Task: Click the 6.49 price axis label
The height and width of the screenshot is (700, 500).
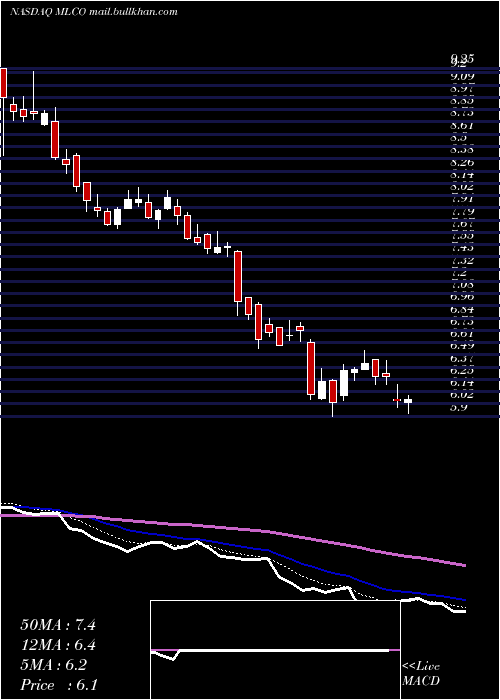Action: (462, 346)
